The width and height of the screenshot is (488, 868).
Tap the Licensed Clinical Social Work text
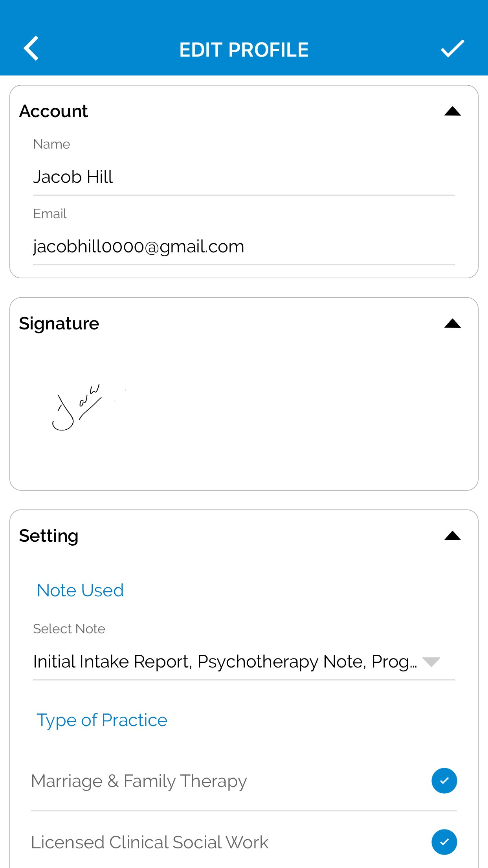(x=149, y=842)
